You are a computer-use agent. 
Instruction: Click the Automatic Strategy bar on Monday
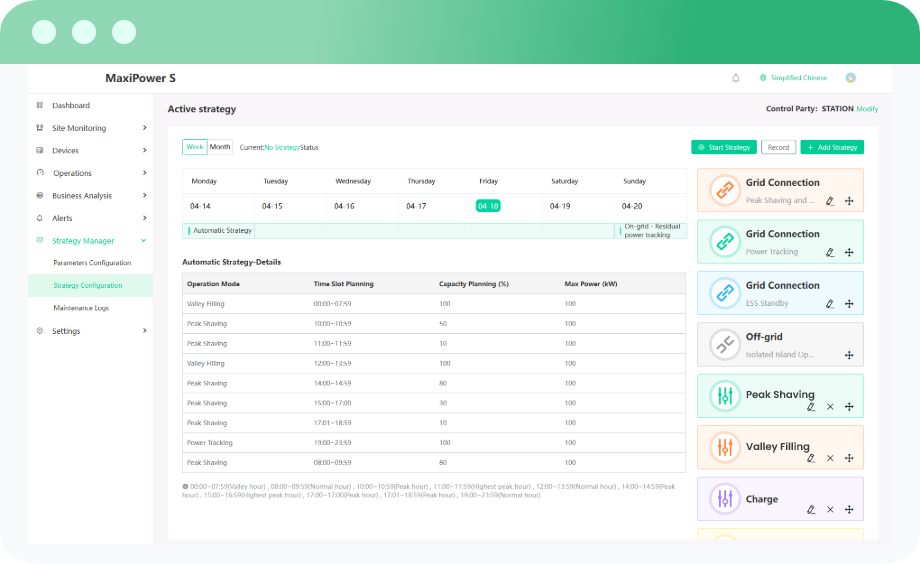(x=220, y=231)
